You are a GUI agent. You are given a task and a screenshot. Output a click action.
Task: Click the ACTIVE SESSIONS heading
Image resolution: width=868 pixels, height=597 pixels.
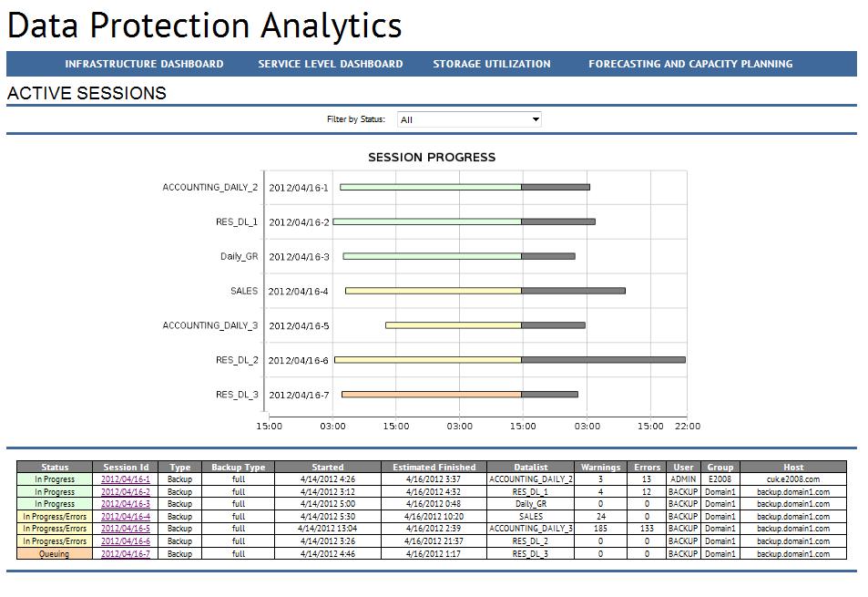point(87,93)
